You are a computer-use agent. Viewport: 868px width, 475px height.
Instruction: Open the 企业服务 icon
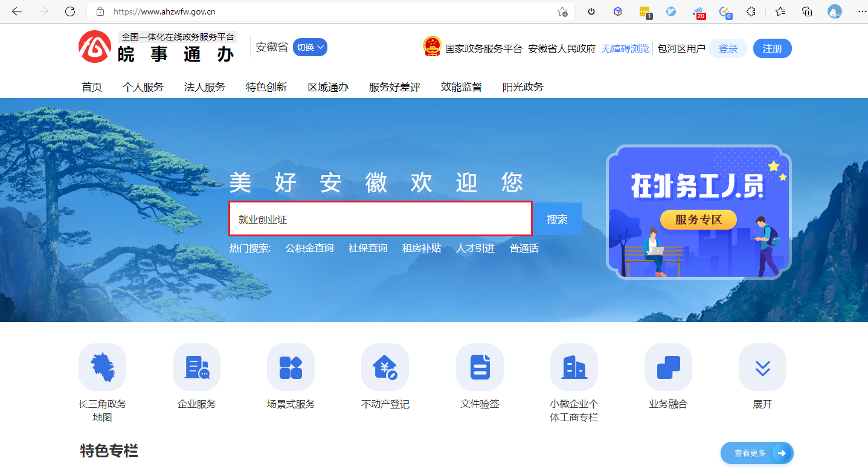click(x=196, y=367)
